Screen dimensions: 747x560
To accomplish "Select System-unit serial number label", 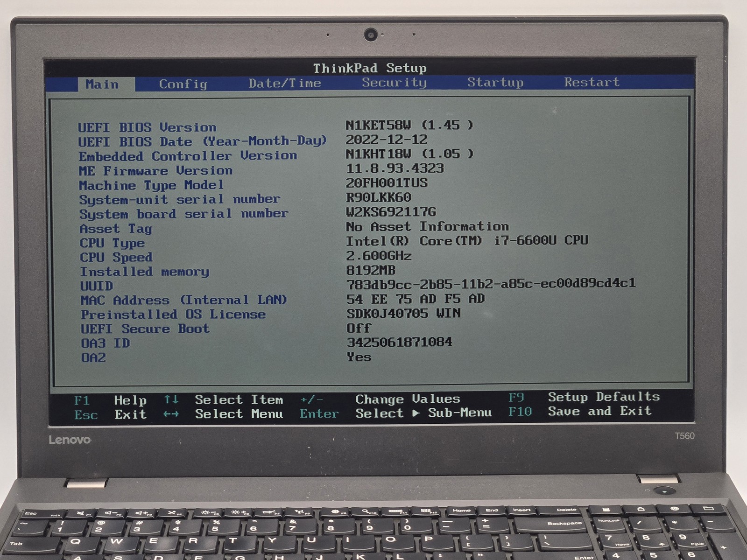I will pyautogui.click(x=179, y=199).
